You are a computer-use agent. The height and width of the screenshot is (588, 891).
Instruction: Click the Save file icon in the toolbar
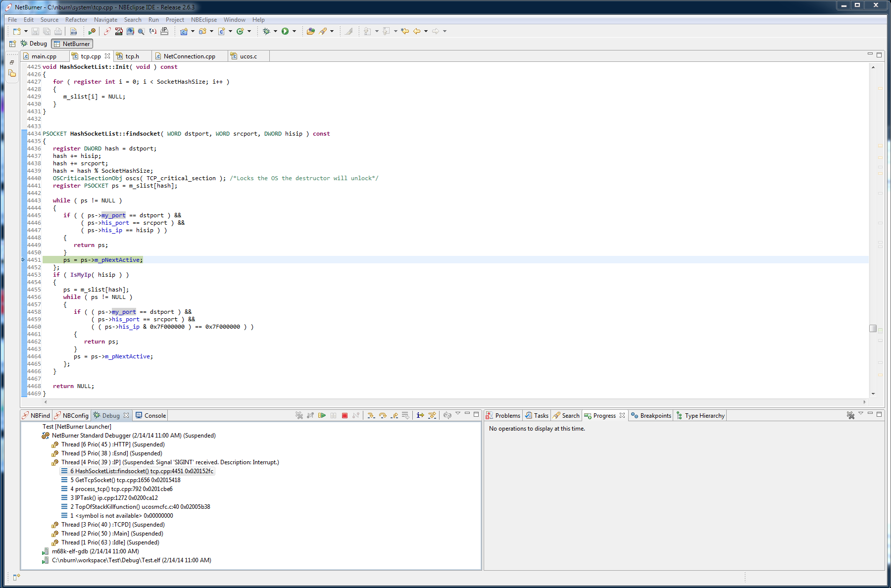[35, 31]
